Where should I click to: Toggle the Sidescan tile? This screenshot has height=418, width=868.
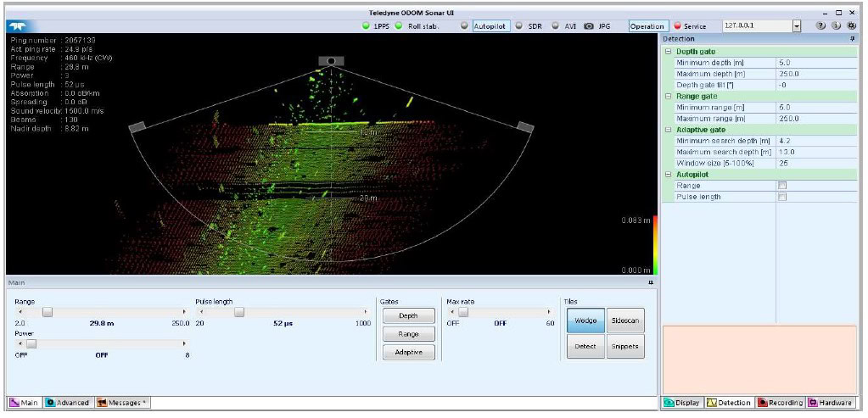coord(625,320)
